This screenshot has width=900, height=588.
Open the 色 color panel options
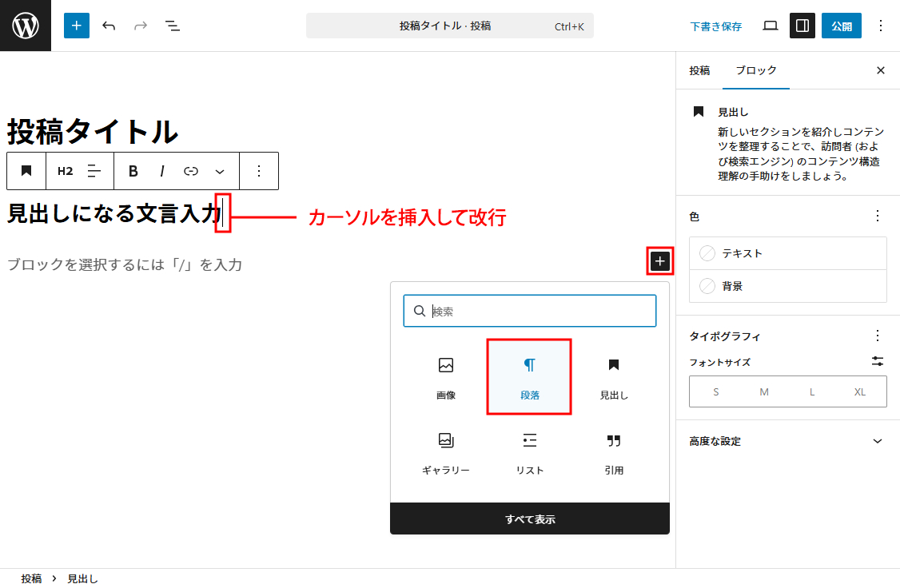click(877, 217)
